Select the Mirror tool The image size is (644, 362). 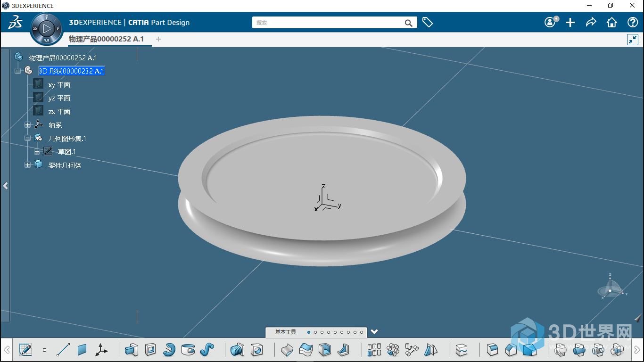430,350
